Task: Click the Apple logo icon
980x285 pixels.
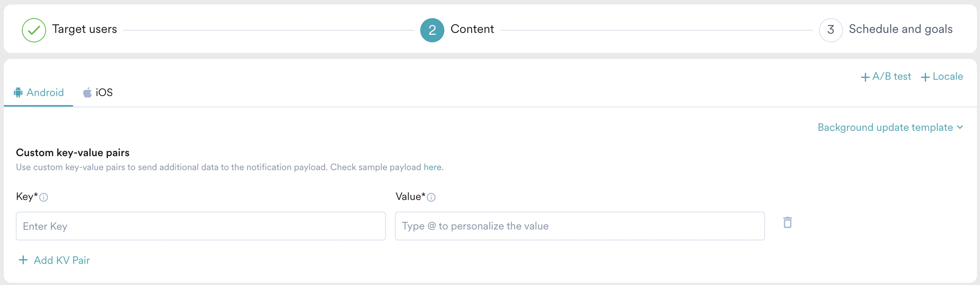Action: (88, 93)
